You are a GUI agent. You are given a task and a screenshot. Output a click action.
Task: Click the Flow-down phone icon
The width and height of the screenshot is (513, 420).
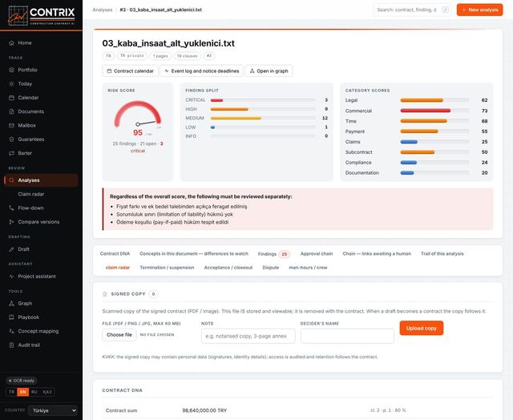[x=11, y=208]
